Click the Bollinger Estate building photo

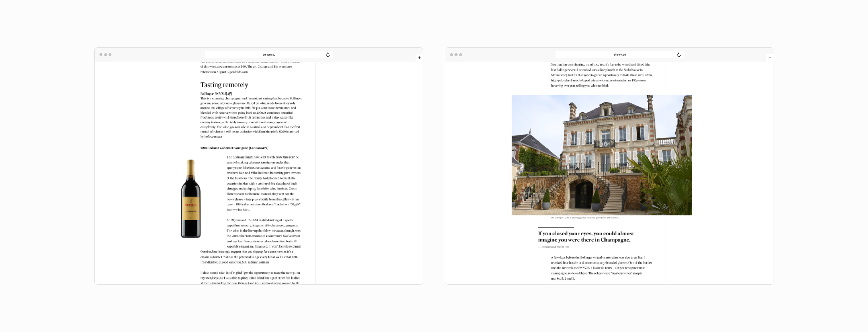click(x=602, y=155)
